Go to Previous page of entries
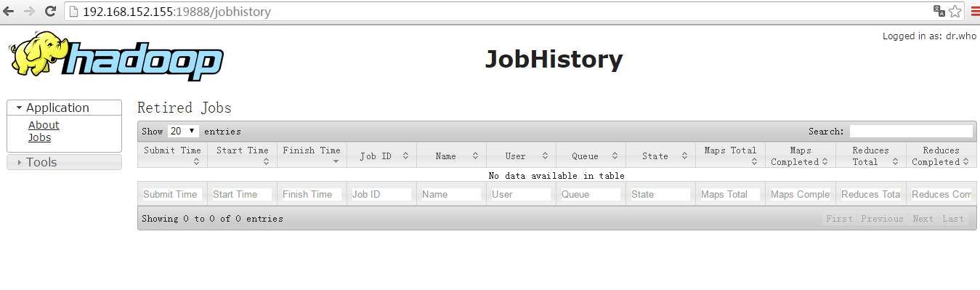This screenshot has height=290, width=980. (882, 219)
